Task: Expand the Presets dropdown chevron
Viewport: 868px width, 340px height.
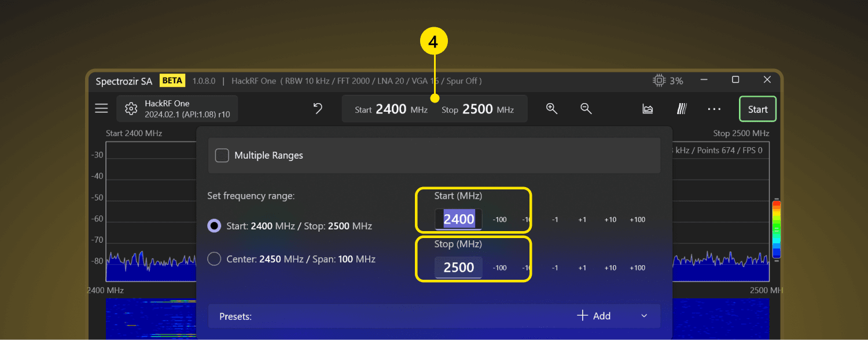Action: [x=644, y=316]
